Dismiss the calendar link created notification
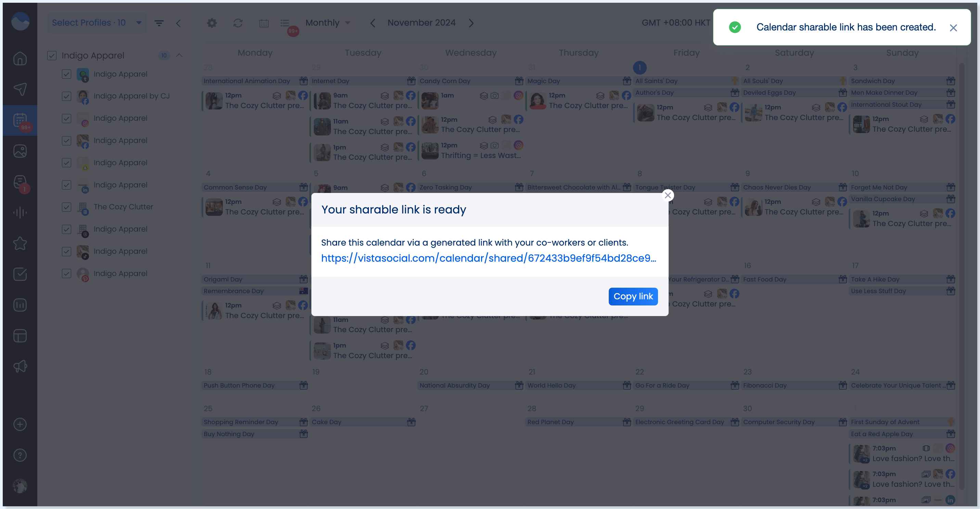 click(x=953, y=28)
